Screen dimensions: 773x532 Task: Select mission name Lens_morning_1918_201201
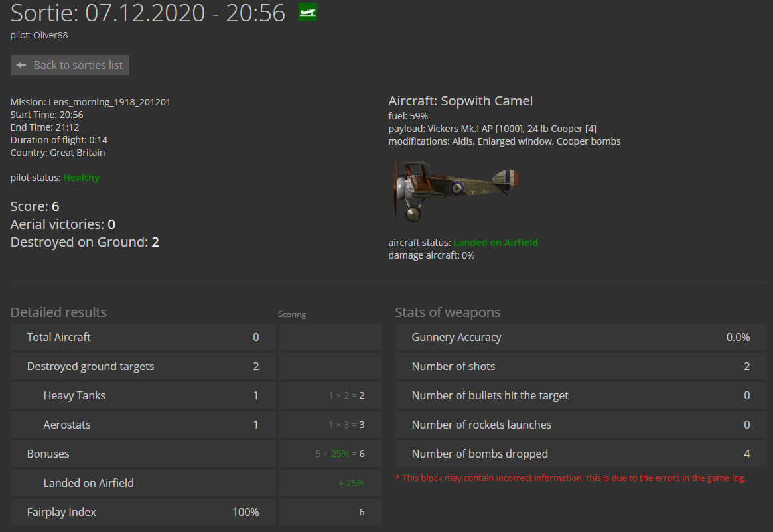[109, 102]
